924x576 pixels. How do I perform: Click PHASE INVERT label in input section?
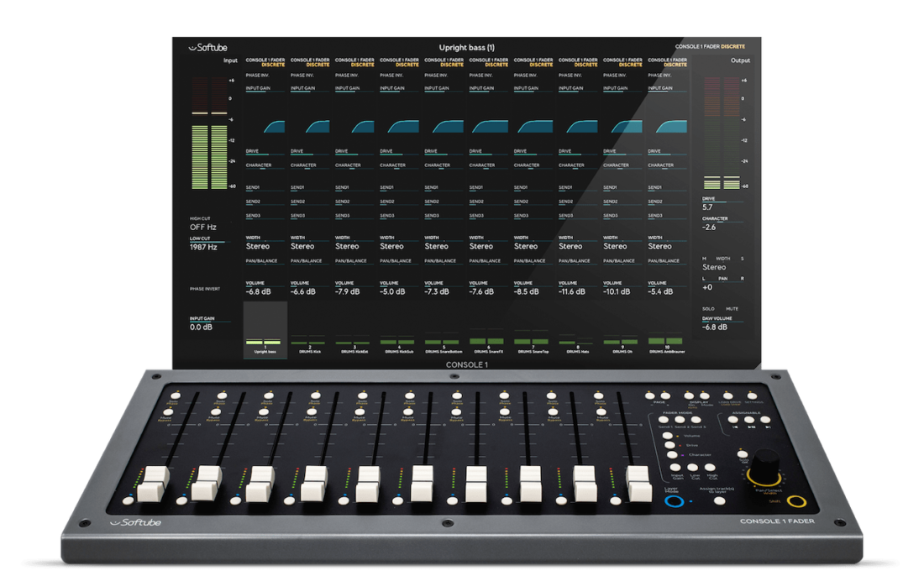[205, 289]
